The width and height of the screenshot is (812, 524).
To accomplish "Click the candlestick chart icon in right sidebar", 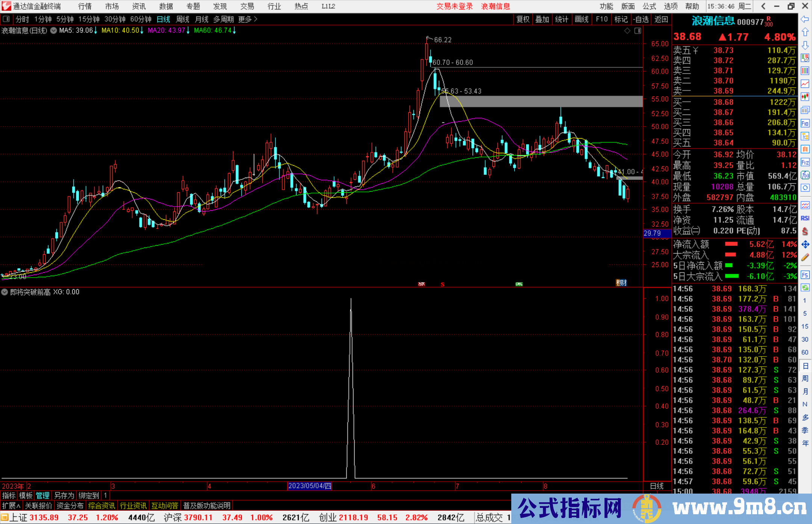I will click(x=805, y=96).
